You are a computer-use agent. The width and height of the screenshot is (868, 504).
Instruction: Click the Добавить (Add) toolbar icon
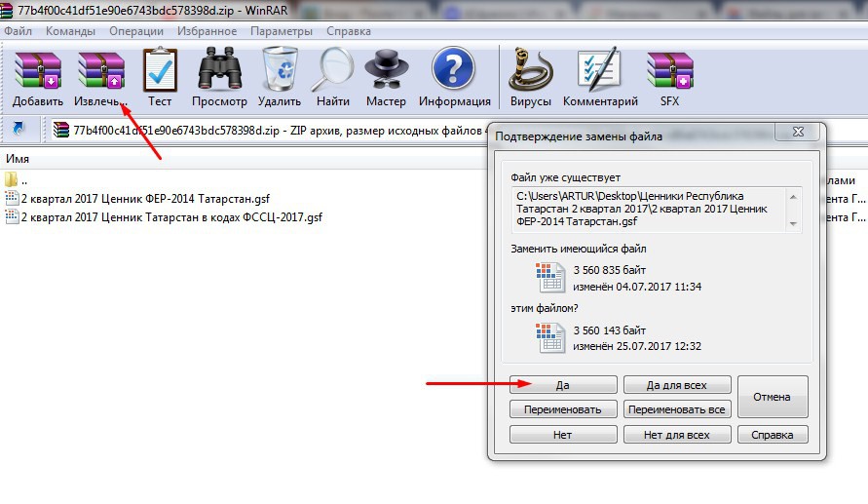point(38,70)
